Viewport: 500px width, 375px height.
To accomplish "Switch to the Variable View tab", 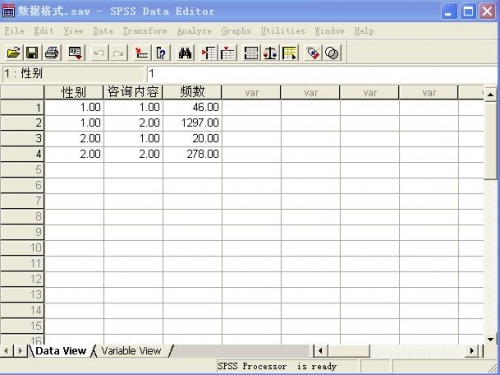I will 131,351.
